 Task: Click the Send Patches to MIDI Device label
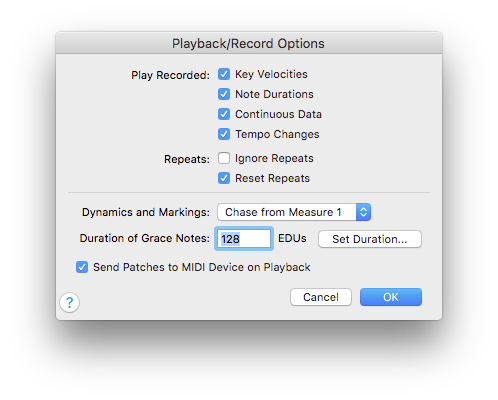[202, 267]
